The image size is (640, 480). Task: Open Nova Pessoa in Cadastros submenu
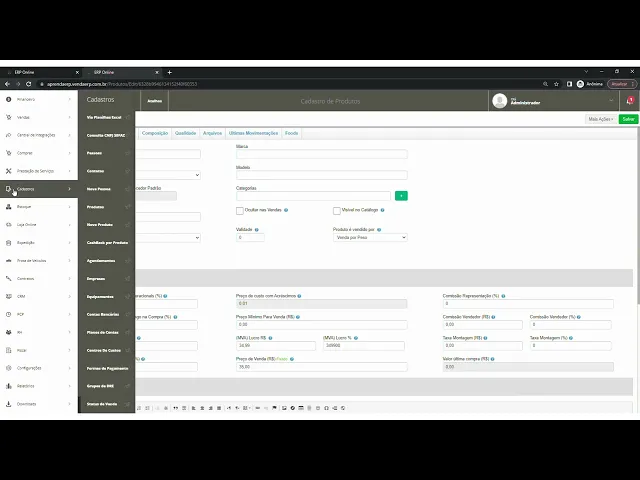[x=98, y=189]
